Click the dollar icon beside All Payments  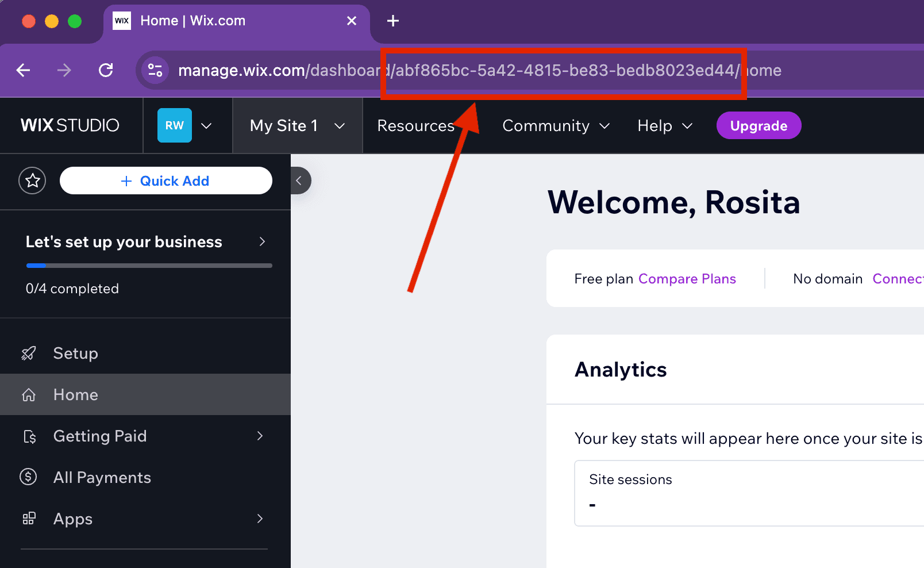click(x=28, y=477)
